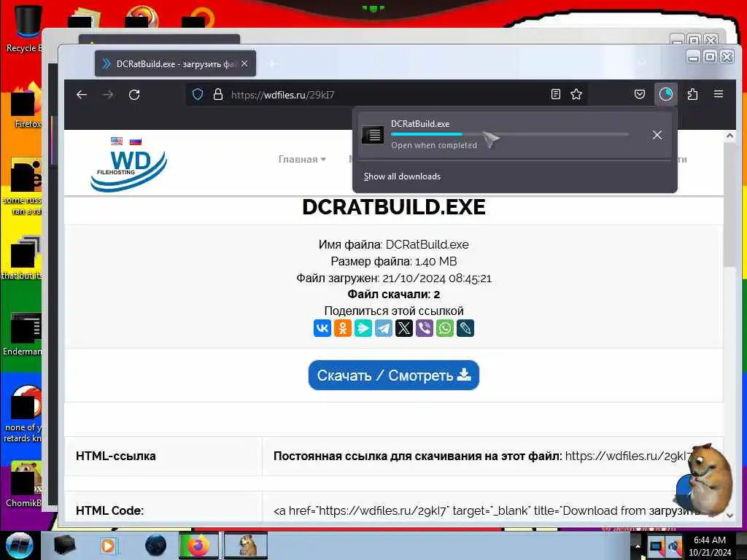747x560 pixels.
Task: Open the Firefox desktop shortcut
Action: point(26,106)
